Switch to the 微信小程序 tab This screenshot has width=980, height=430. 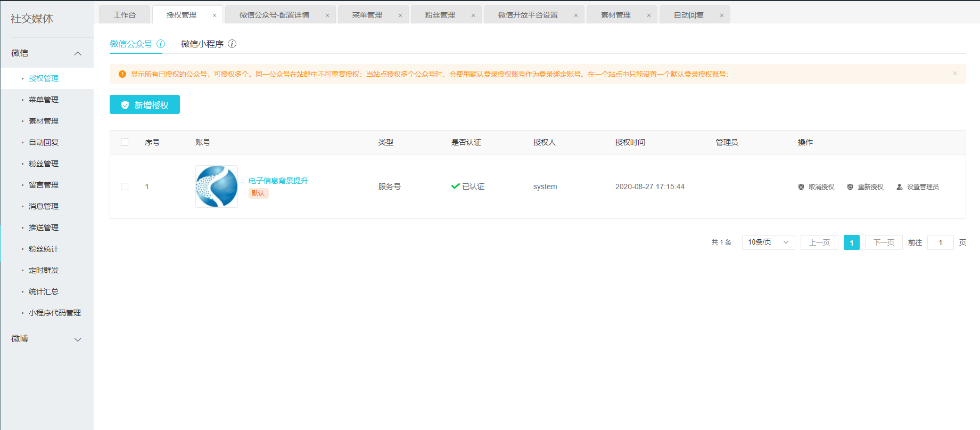point(202,44)
